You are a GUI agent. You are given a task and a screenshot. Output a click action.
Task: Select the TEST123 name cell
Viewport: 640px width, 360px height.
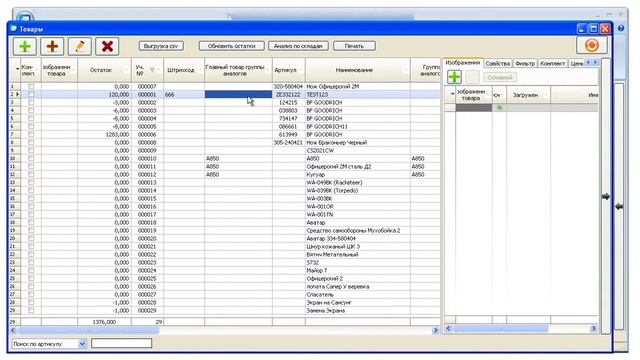[358, 94]
